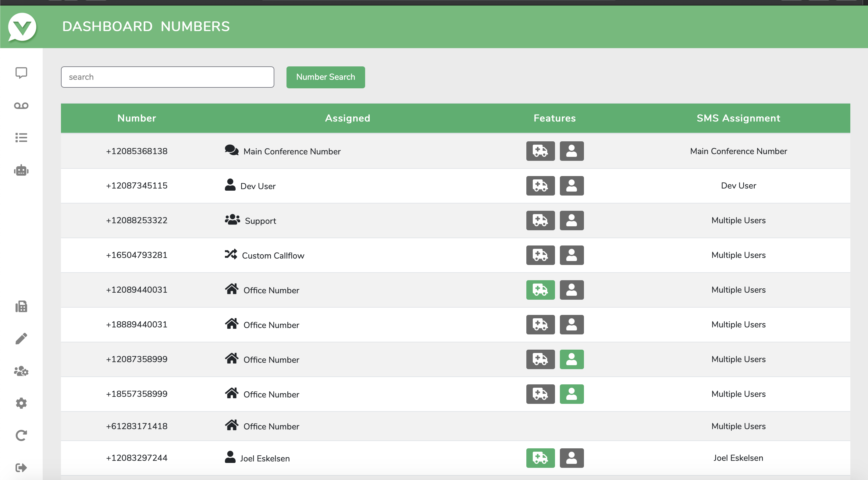Click the logout icon in sidebar
The width and height of the screenshot is (868, 480).
[x=21, y=468]
